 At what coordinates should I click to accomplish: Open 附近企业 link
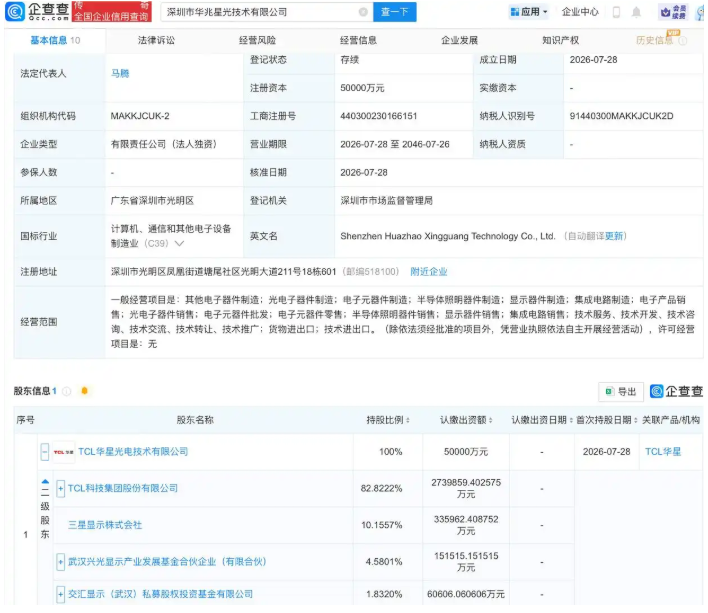coord(429,272)
